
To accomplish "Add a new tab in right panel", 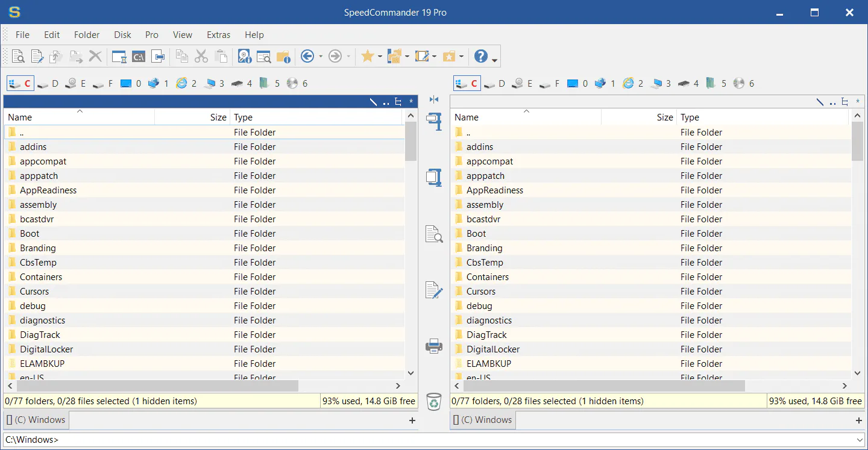I will (x=859, y=420).
